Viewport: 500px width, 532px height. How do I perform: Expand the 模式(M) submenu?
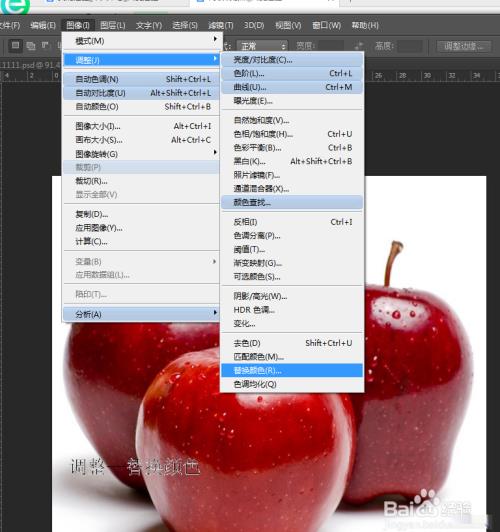(x=142, y=41)
